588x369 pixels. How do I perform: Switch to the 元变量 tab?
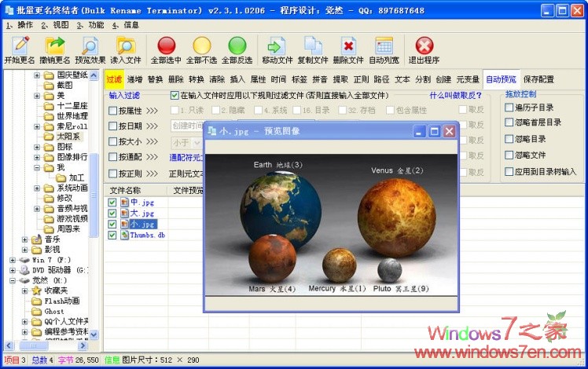pos(468,79)
